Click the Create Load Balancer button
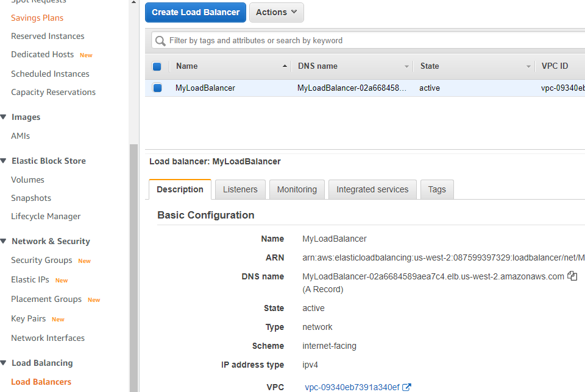This screenshot has width=585, height=392. [196, 12]
